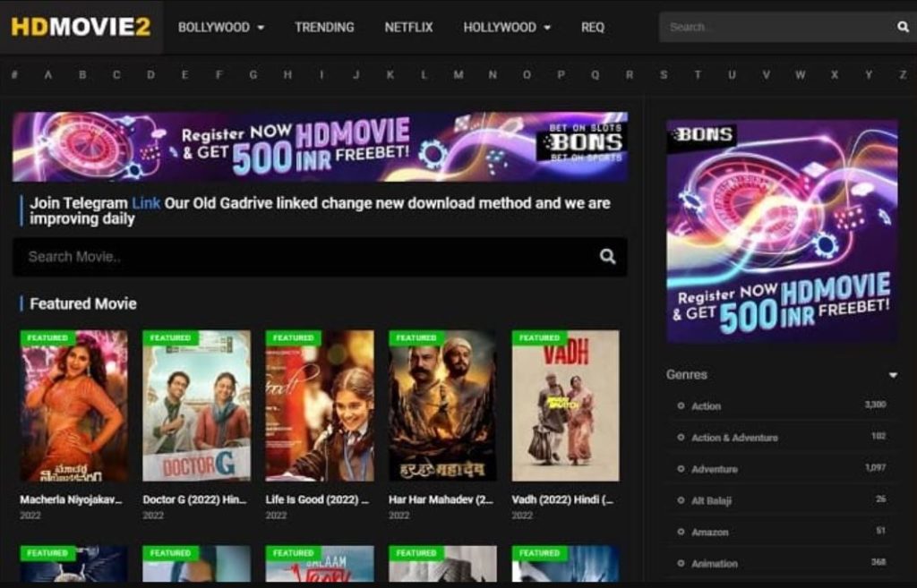This screenshot has width=917, height=588.
Task: Click the Vadh (2022) Hindi title
Action: (562, 499)
